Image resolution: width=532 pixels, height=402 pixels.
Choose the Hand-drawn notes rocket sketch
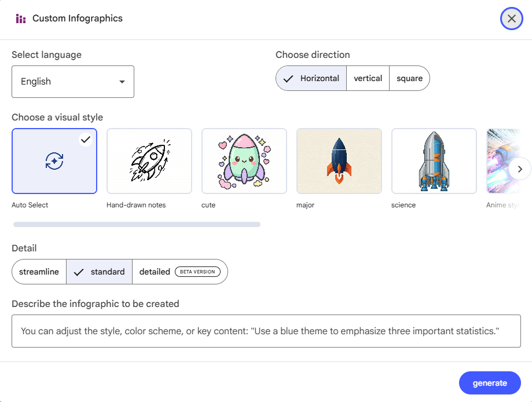coord(149,161)
